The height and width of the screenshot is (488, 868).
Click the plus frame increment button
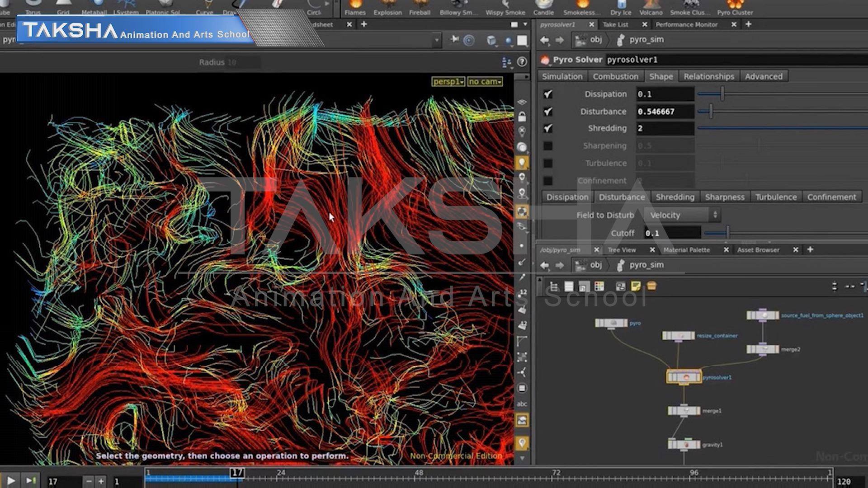coord(101,481)
